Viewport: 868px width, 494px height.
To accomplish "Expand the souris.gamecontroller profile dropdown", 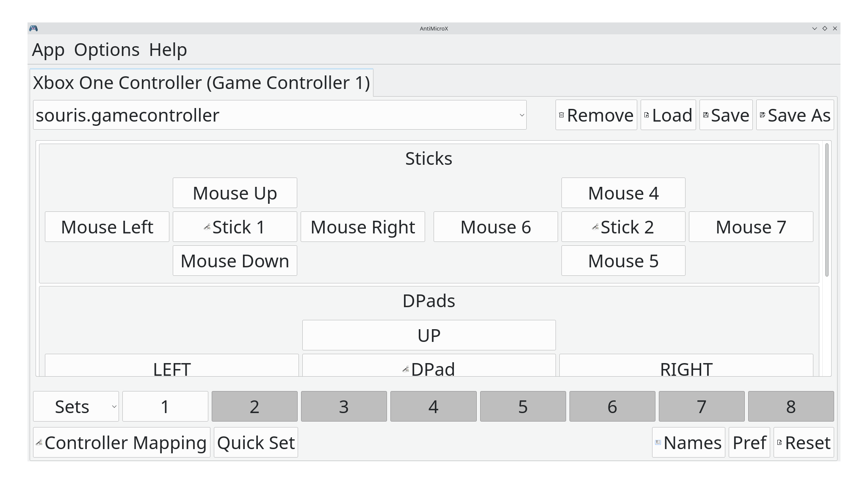I will pyautogui.click(x=280, y=115).
